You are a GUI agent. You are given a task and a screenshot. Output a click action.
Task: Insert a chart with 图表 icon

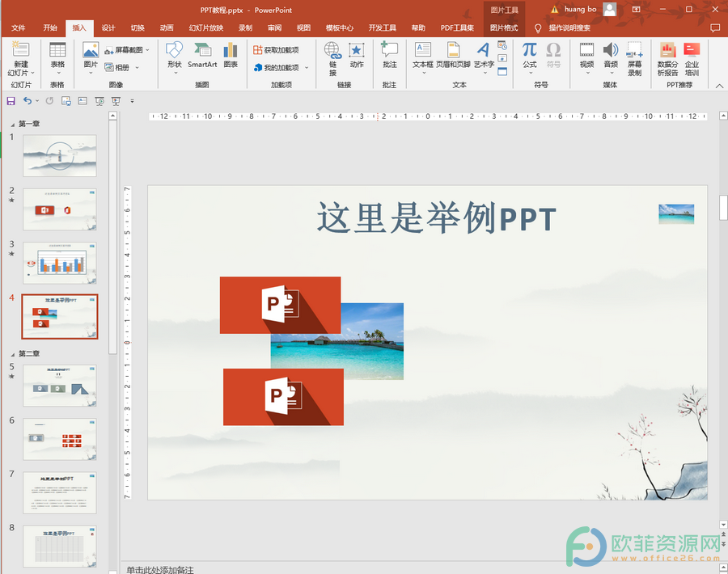tap(231, 50)
